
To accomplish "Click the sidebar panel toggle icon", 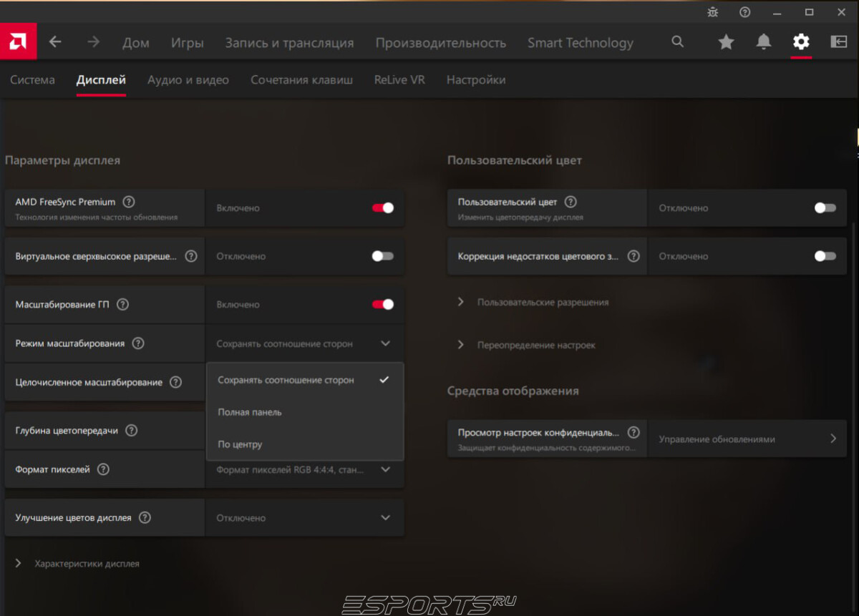I will (838, 41).
